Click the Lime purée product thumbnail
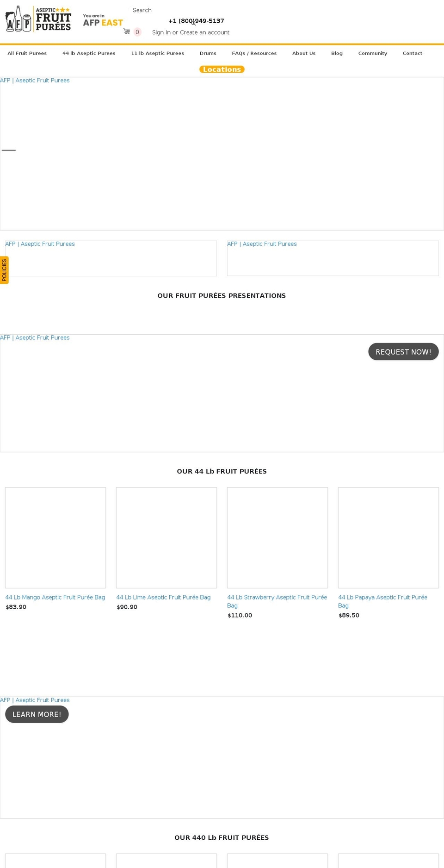The height and width of the screenshot is (868, 444). coord(166,537)
